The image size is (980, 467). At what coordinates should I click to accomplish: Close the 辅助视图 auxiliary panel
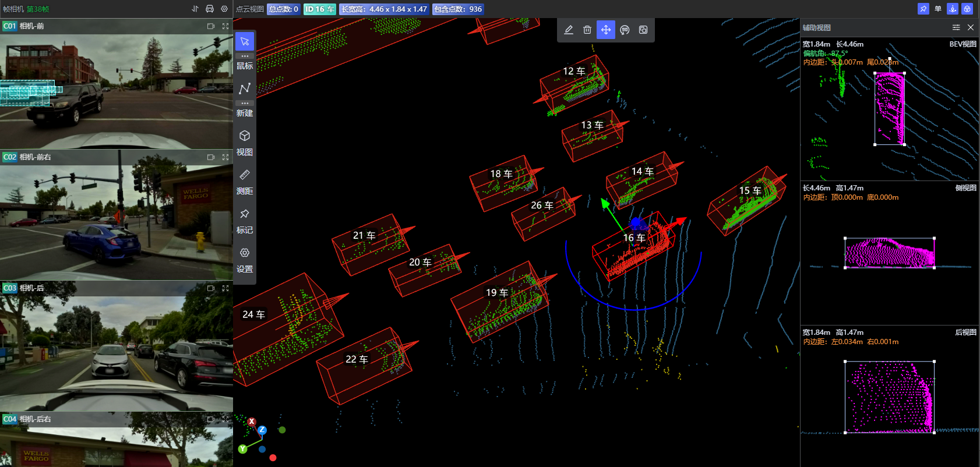coord(971,27)
